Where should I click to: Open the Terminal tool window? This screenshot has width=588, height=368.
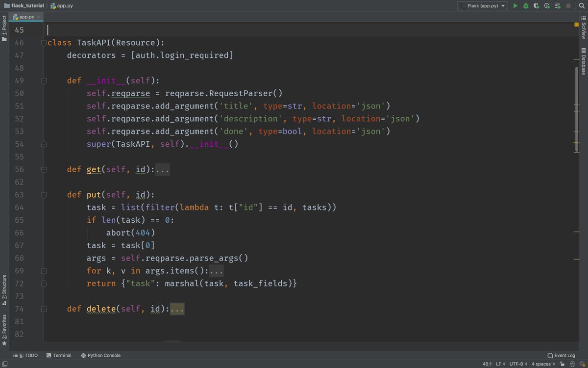point(58,355)
